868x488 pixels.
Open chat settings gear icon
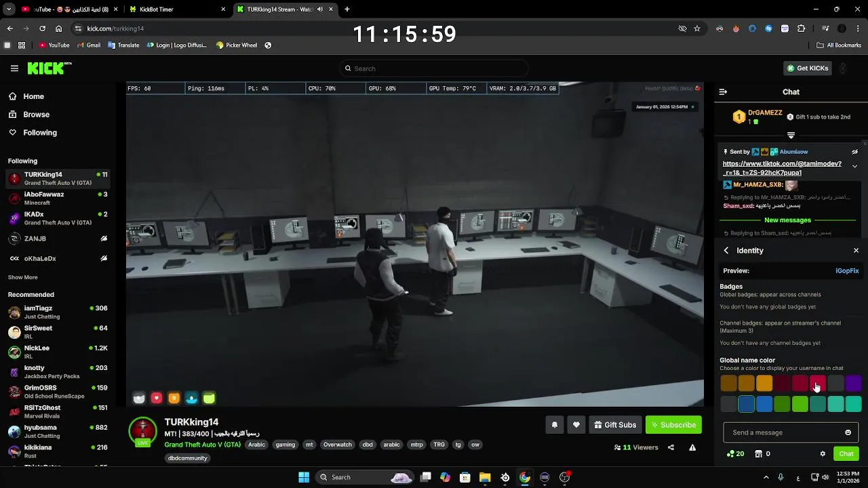click(x=823, y=454)
